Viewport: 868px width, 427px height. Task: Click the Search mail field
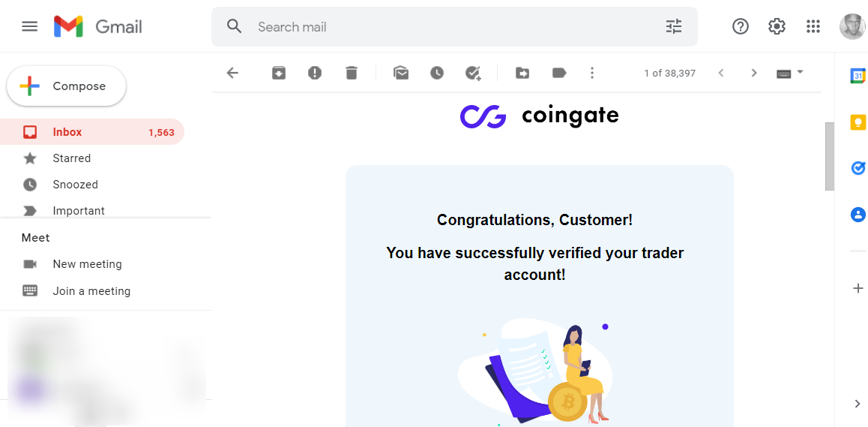450,27
